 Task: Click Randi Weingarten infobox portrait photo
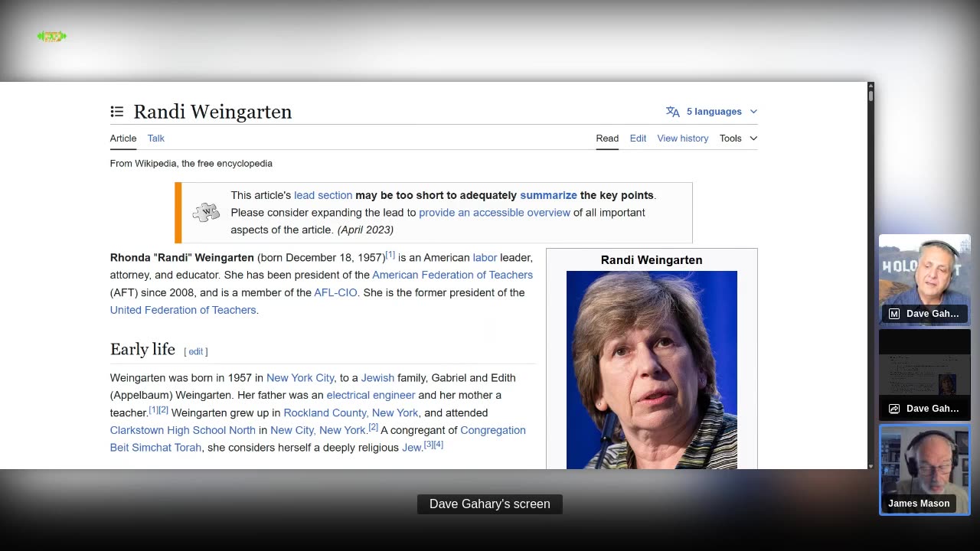(x=652, y=370)
